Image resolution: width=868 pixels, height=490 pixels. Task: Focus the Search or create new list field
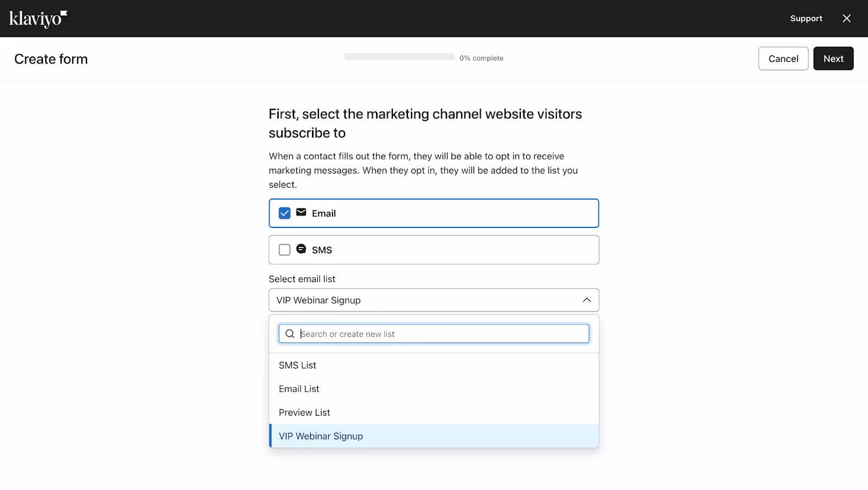pyautogui.click(x=433, y=334)
